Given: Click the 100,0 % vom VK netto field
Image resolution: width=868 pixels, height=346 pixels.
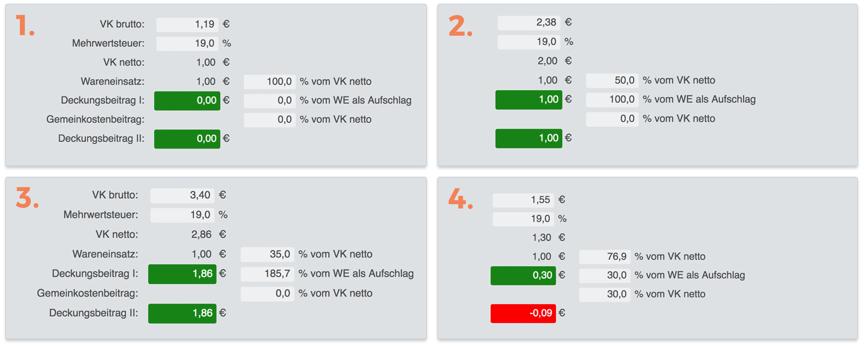Looking at the screenshot, I should (x=269, y=82).
